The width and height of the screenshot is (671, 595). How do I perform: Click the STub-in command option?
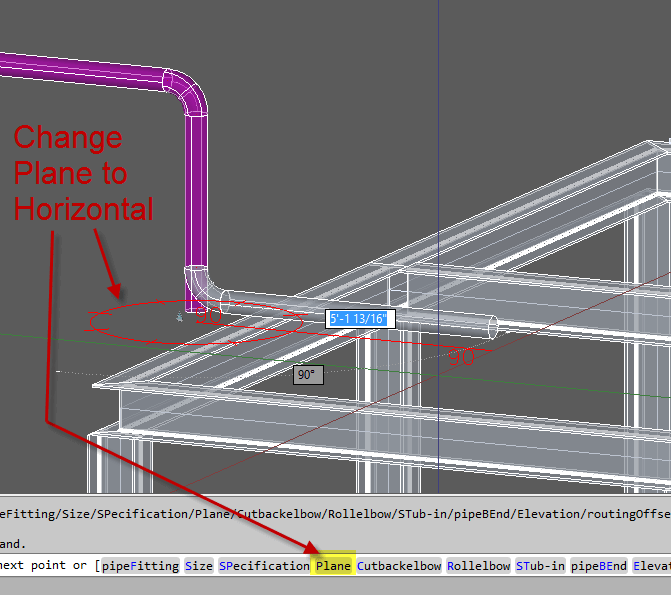click(x=540, y=566)
